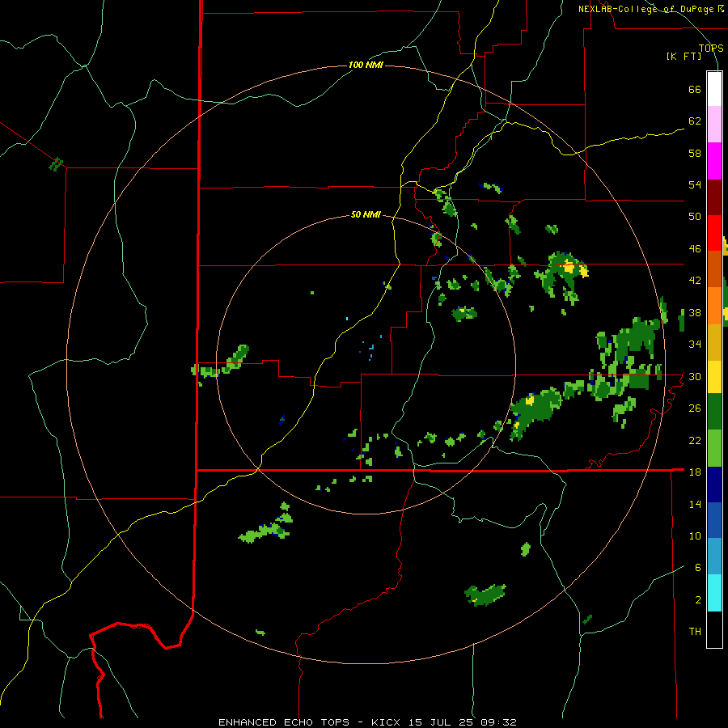Select the navy blue legend swatch
Screen dimensions: 728x728
(x=714, y=485)
